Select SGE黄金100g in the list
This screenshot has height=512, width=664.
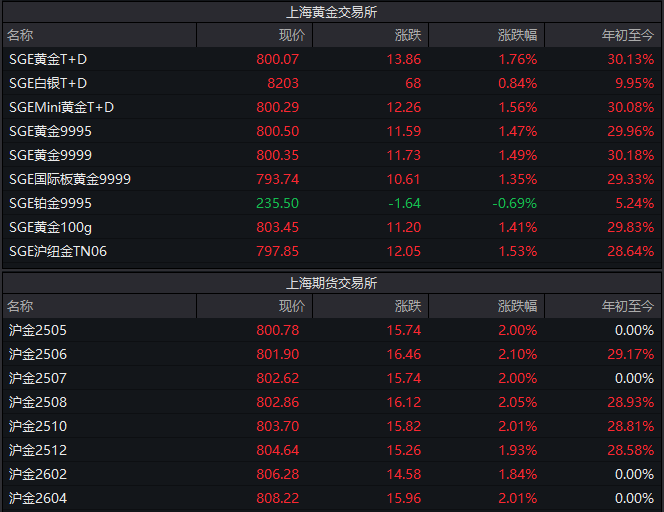(50, 227)
